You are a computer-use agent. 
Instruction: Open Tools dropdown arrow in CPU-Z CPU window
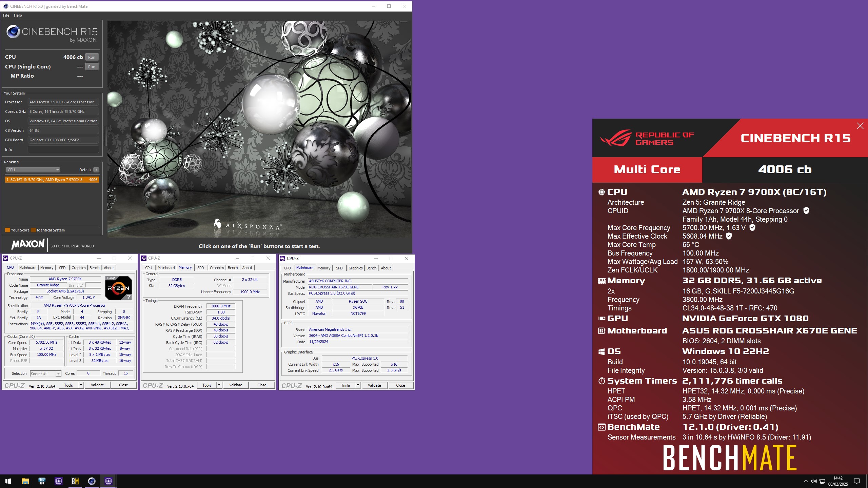tap(81, 385)
